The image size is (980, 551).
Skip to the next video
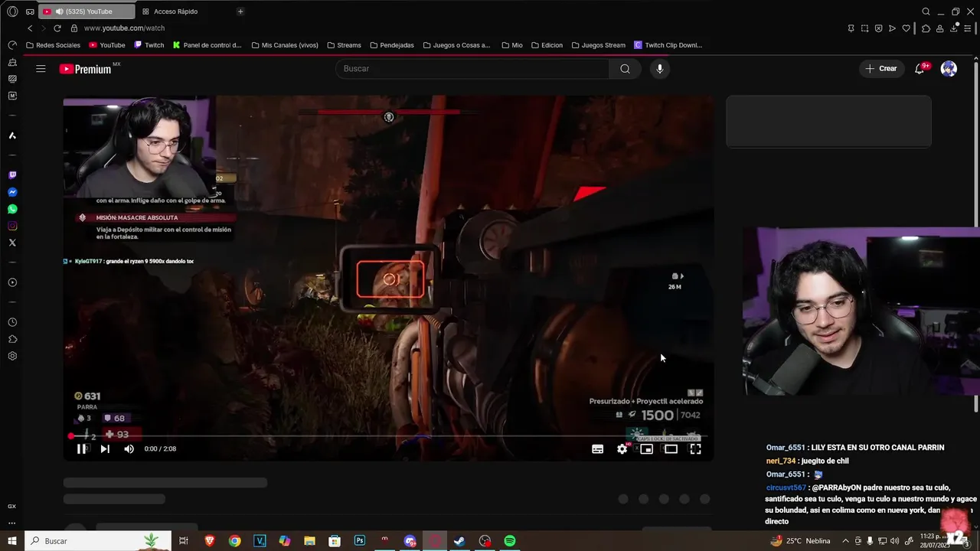click(105, 449)
